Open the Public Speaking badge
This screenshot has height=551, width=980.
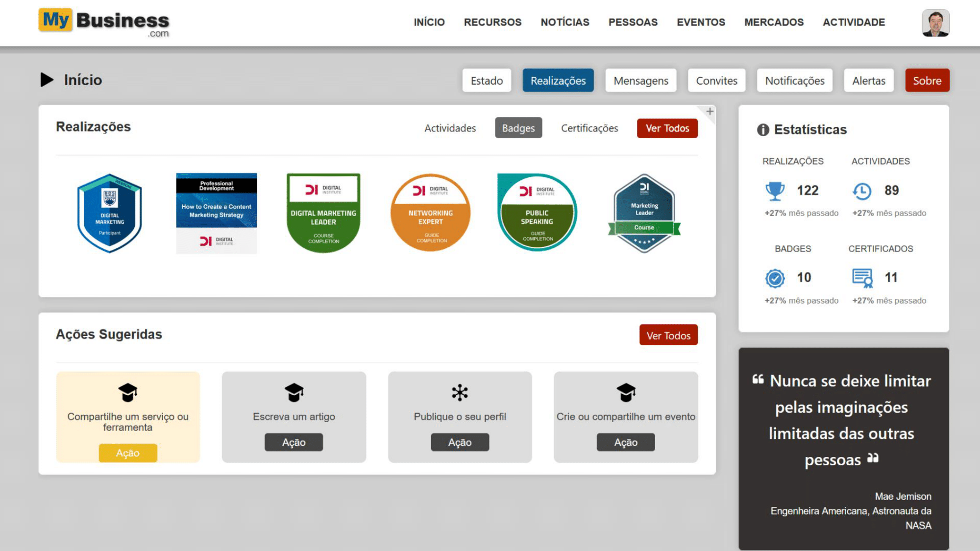(x=537, y=213)
